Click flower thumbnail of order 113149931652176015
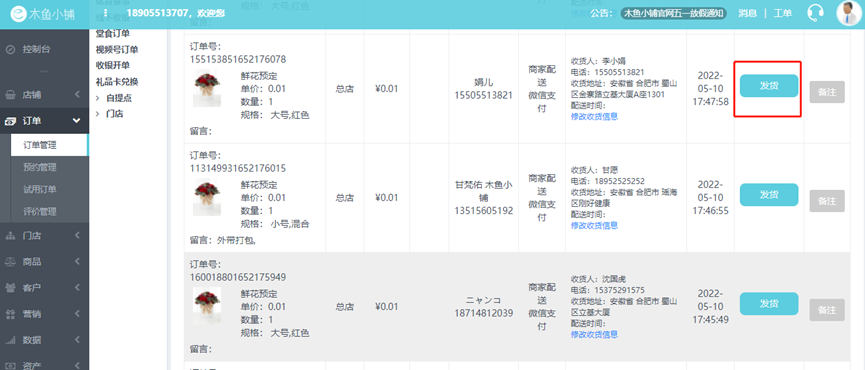Viewport: 865px width, 370px height. click(x=207, y=198)
